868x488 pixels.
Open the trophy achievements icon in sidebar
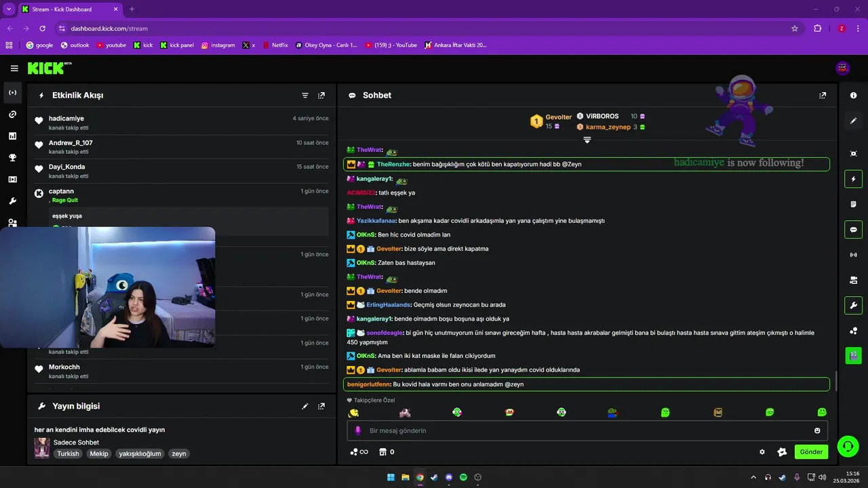tap(12, 158)
